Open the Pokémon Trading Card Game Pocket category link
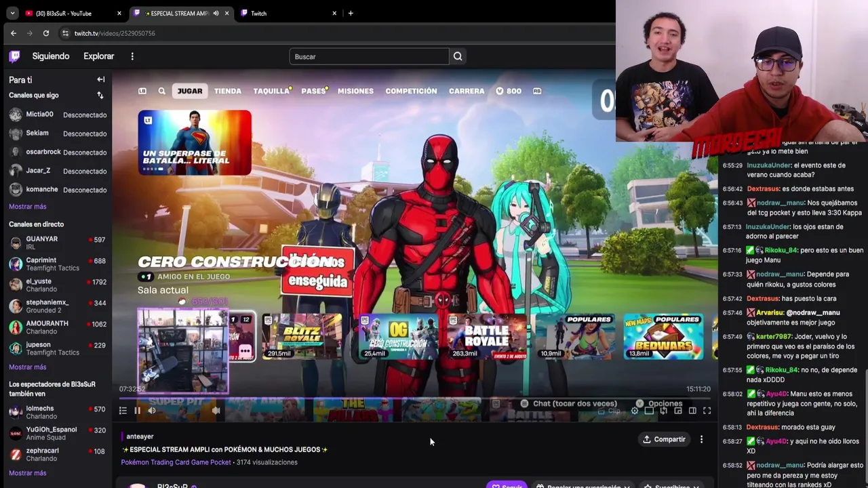The width and height of the screenshot is (868, 488). 176,462
